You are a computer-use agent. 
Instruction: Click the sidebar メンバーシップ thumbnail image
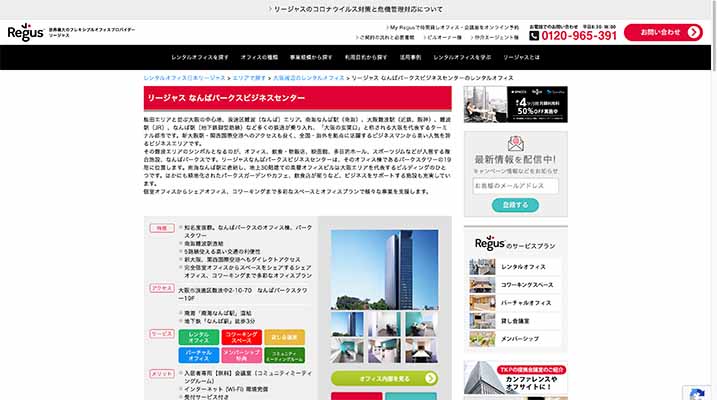(482, 339)
